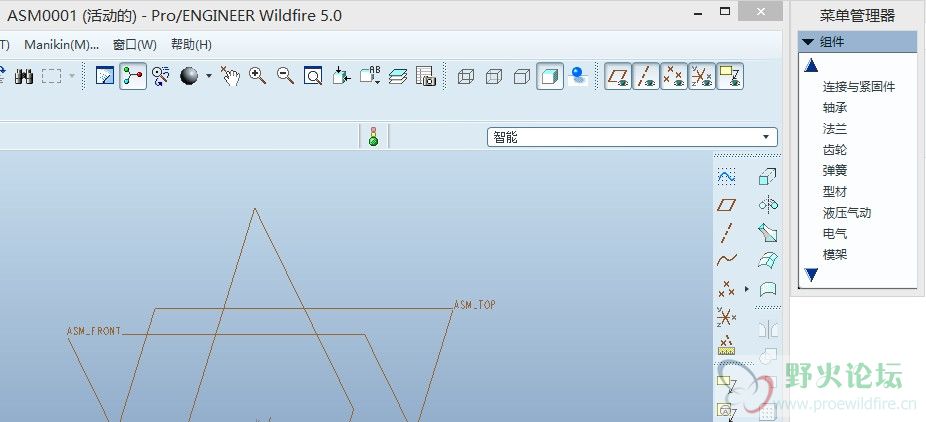The width and height of the screenshot is (926, 422).
Task: Open the Manikin(M) menu
Action: (61, 45)
